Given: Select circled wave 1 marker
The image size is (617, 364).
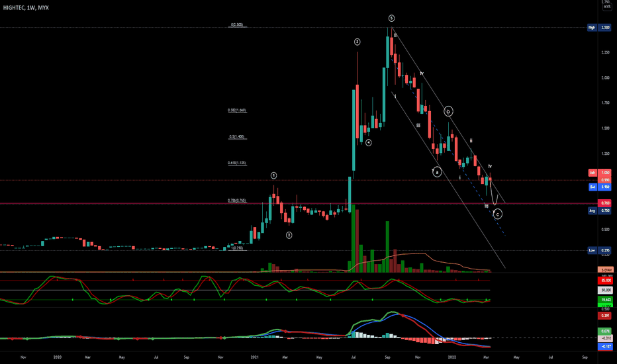Looking at the screenshot, I should pos(274,175).
